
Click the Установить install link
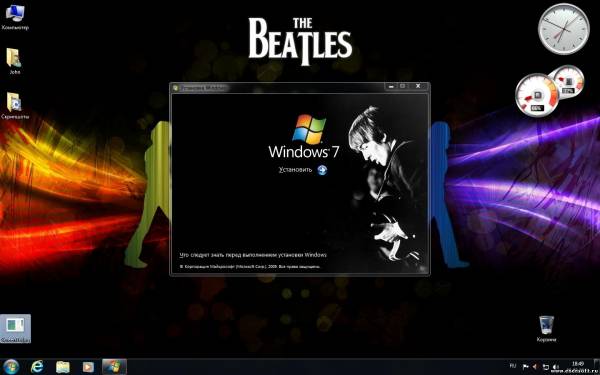tap(295, 170)
